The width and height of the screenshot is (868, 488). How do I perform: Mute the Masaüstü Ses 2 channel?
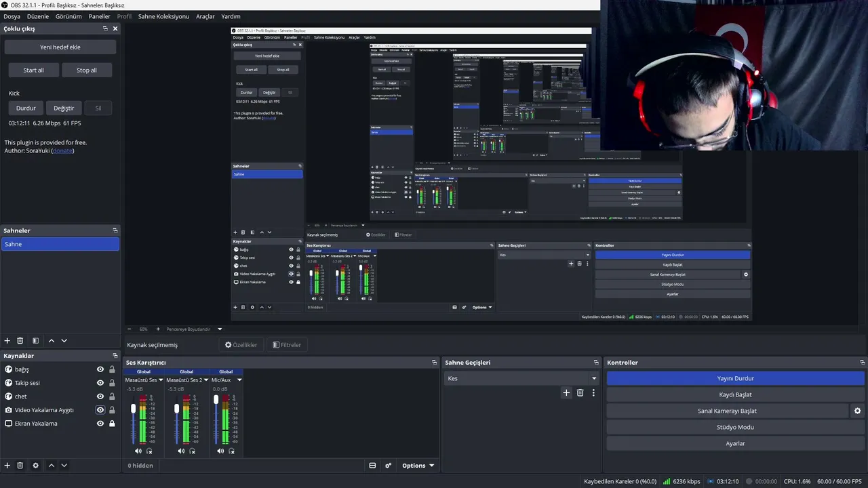tap(181, 451)
